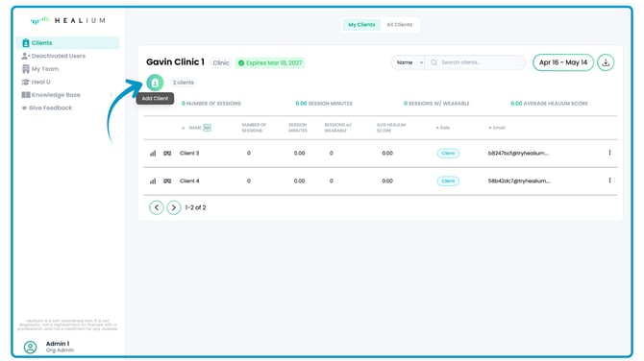Click the Heal U graduation cap icon
The width and height of the screenshot is (644, 361).
pos(25,82)
